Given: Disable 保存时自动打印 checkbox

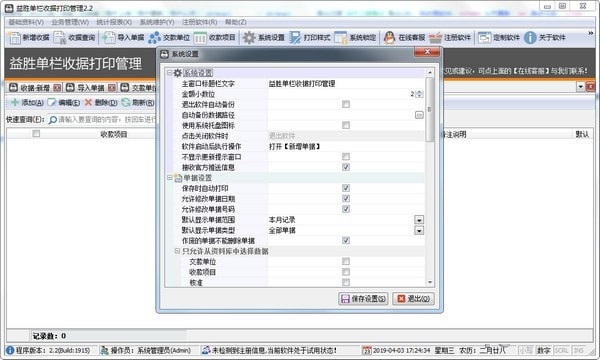Looking at the screenshot, I should coord(346,188).
